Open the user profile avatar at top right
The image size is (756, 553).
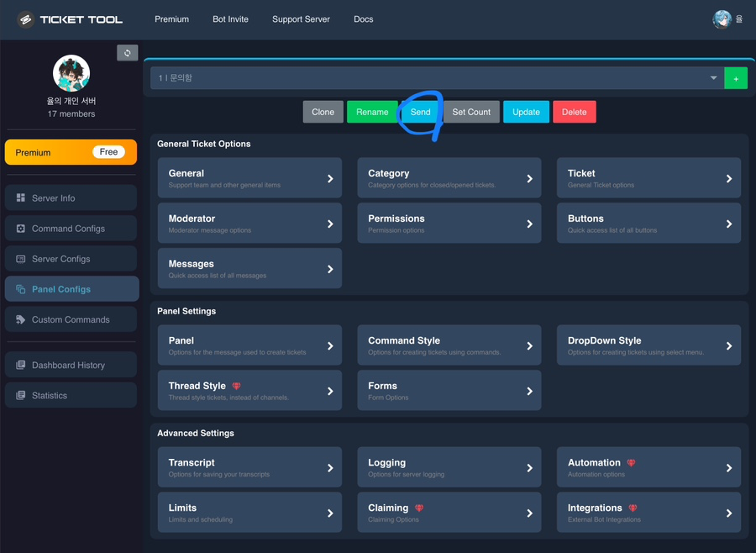tap(722, 19)
